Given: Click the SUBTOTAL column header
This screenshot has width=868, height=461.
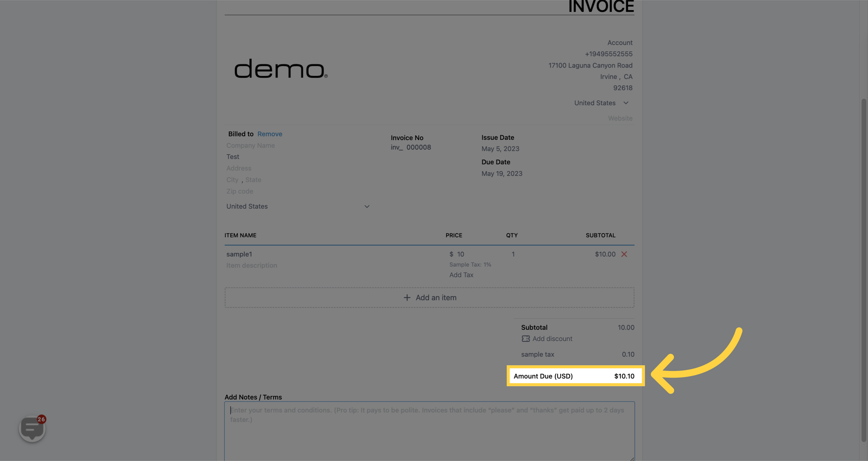Looking at the screenshot, I should click(600, 236).
